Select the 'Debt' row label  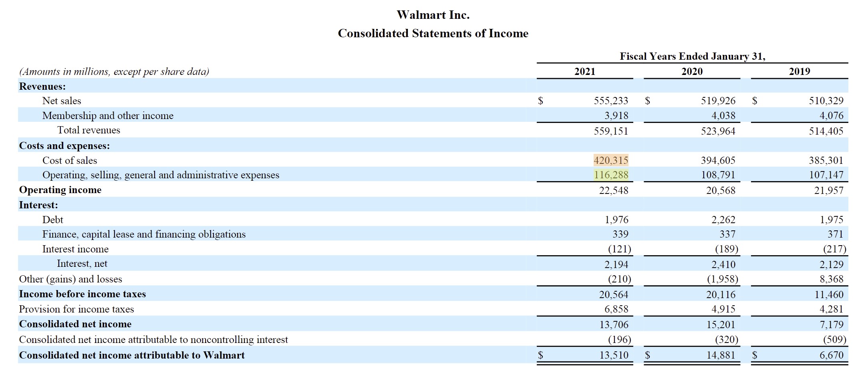coord(53,220)
